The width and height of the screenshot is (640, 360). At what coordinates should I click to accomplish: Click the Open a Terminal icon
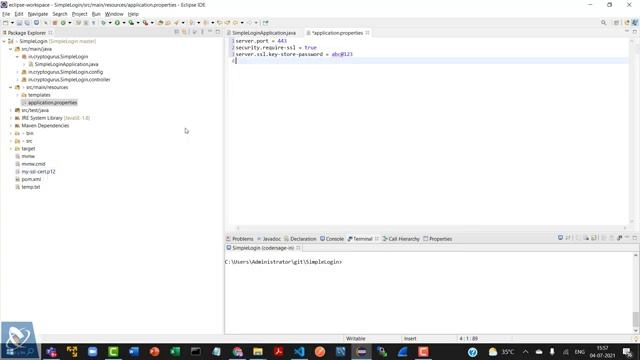560,238
